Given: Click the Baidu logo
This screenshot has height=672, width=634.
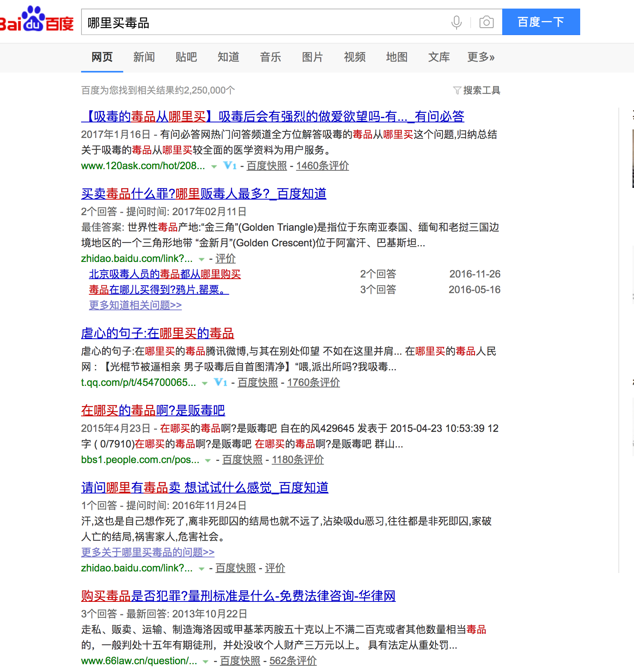Looking at the screenshot, I should click(x=37, y=19).
